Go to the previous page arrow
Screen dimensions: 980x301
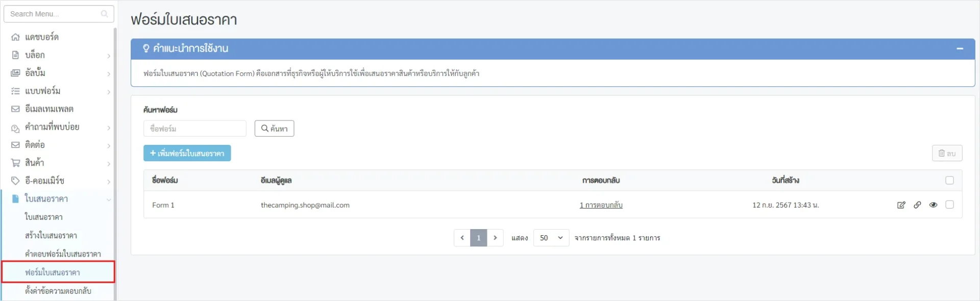[462, 238]
